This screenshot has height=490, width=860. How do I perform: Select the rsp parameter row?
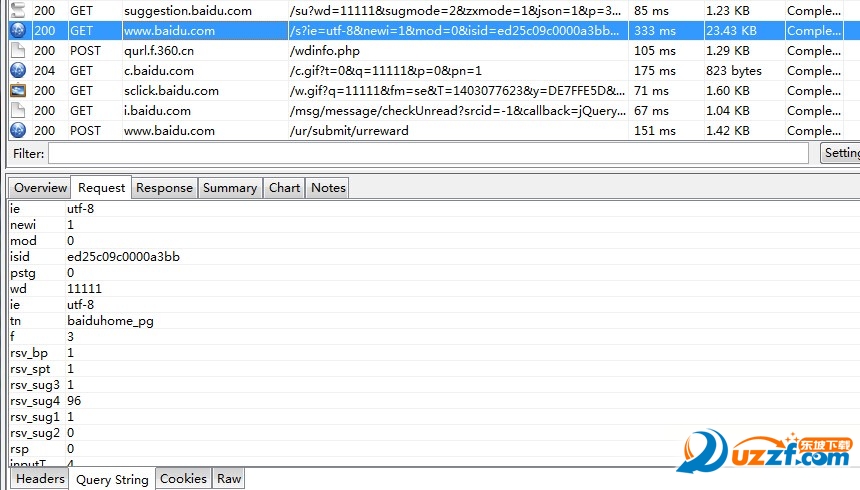tap(433, 449)
